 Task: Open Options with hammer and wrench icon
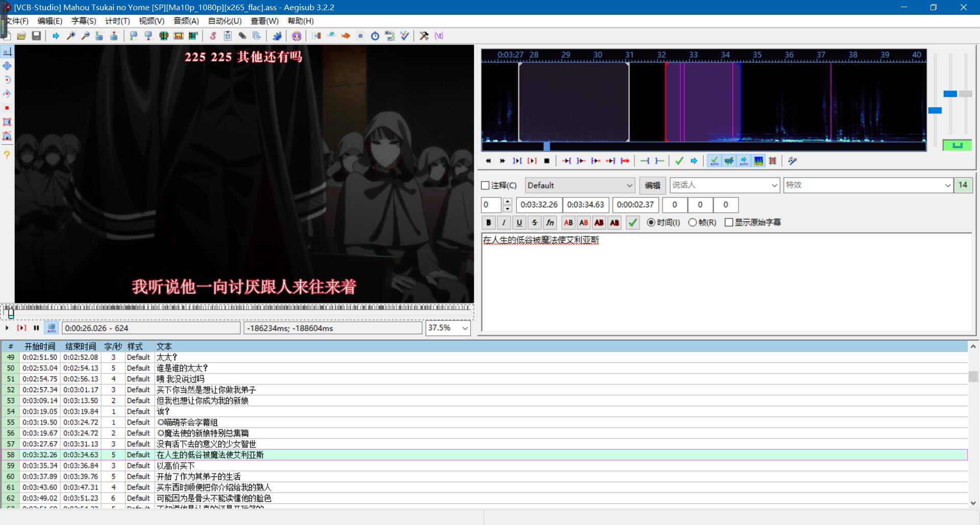[424, 36]
